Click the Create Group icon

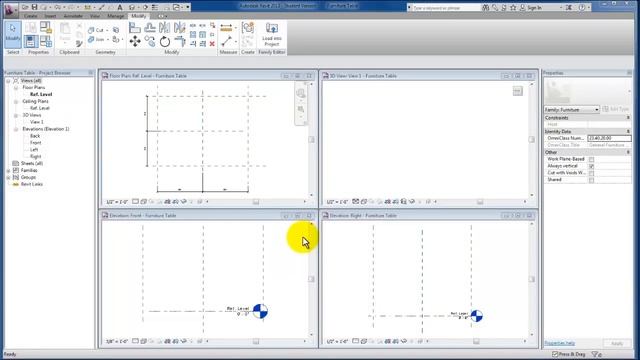pos(248,28)
